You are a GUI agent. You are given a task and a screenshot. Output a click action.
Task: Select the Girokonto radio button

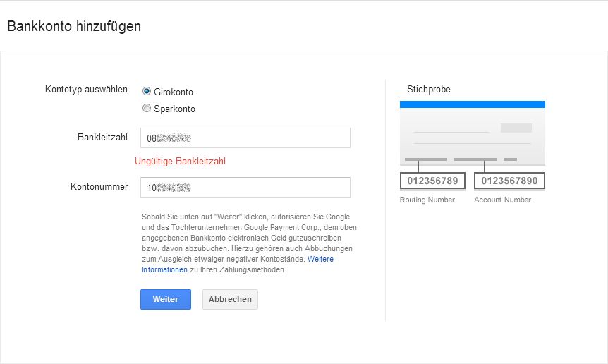147,92
